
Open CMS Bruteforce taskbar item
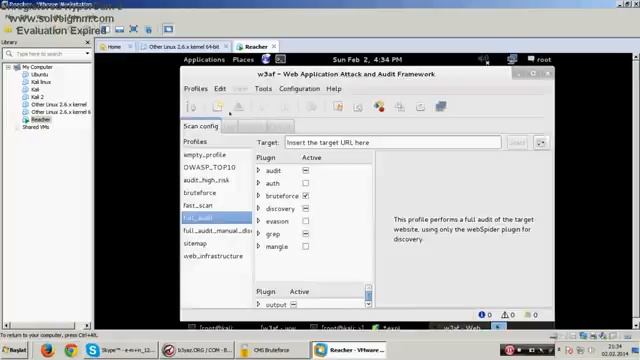point(273,350)
